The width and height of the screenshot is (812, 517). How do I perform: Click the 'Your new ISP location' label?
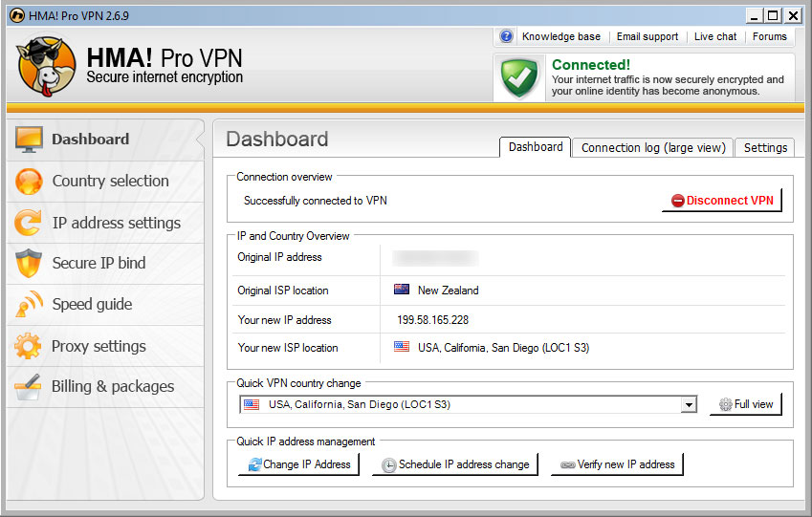[x=288, y=348]
